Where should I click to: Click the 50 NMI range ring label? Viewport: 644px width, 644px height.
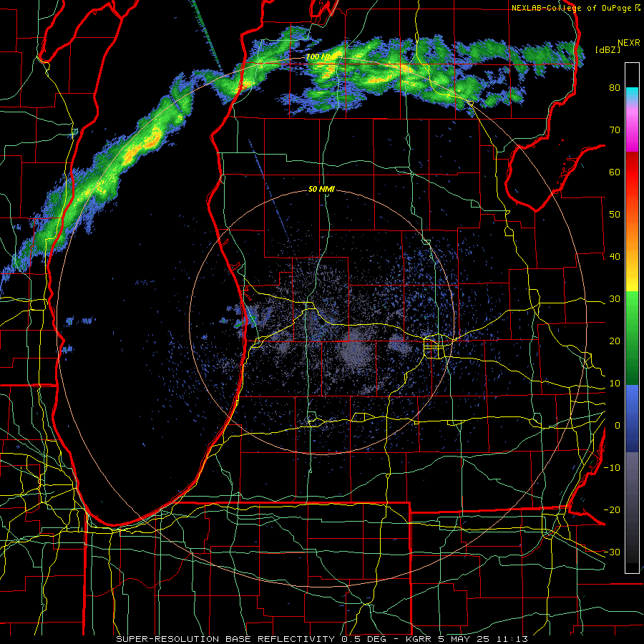click(321, 190)
